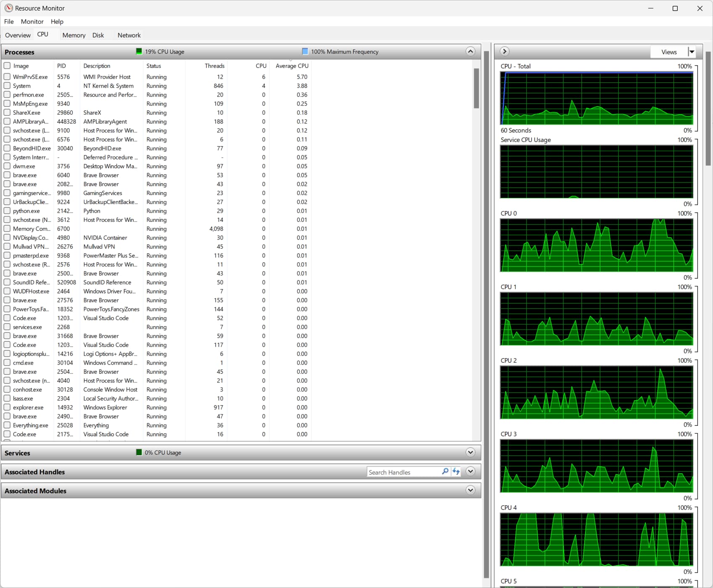Click the Resource Monitor app icon in title bar
This screenshot has height=588, width=713.
(8, 8)
